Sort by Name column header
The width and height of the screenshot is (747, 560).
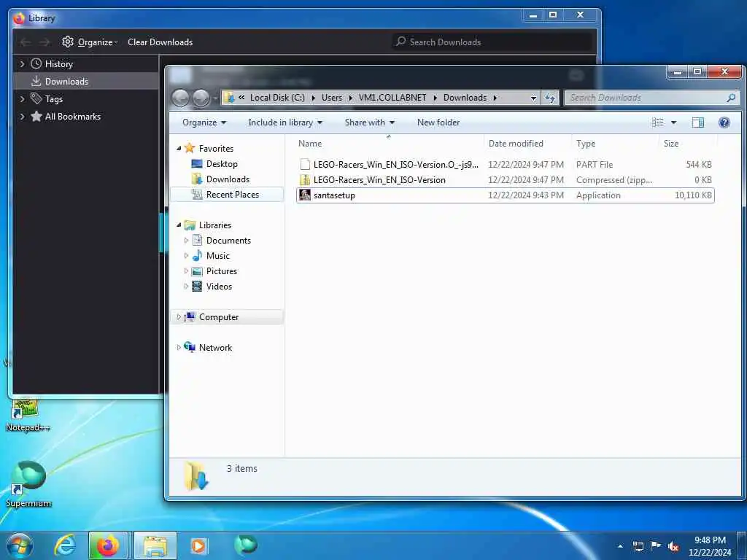[x=309, y=144]
